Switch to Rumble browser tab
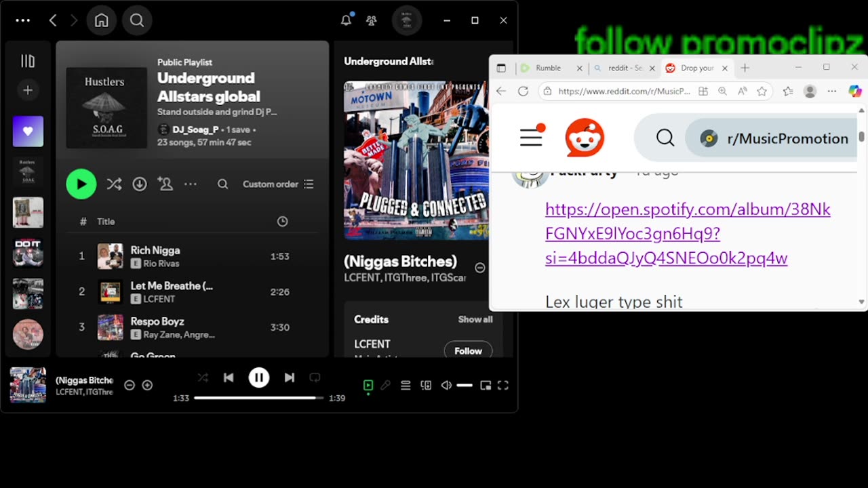 (x=551, y=68)
